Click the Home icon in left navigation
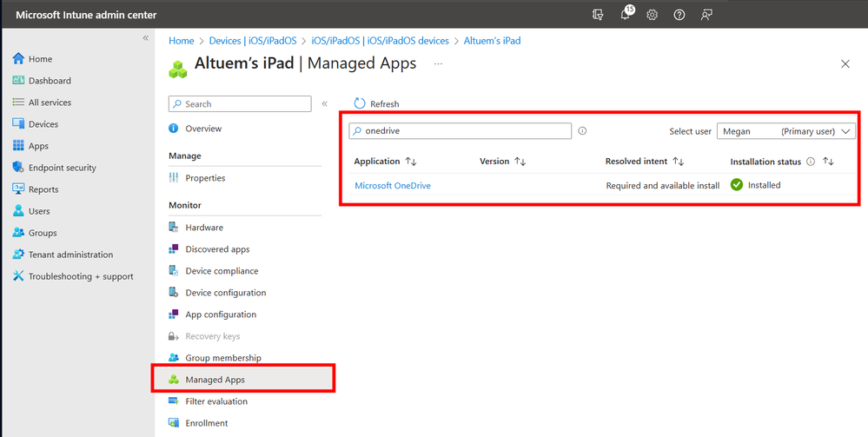 (x=18, y=59)
